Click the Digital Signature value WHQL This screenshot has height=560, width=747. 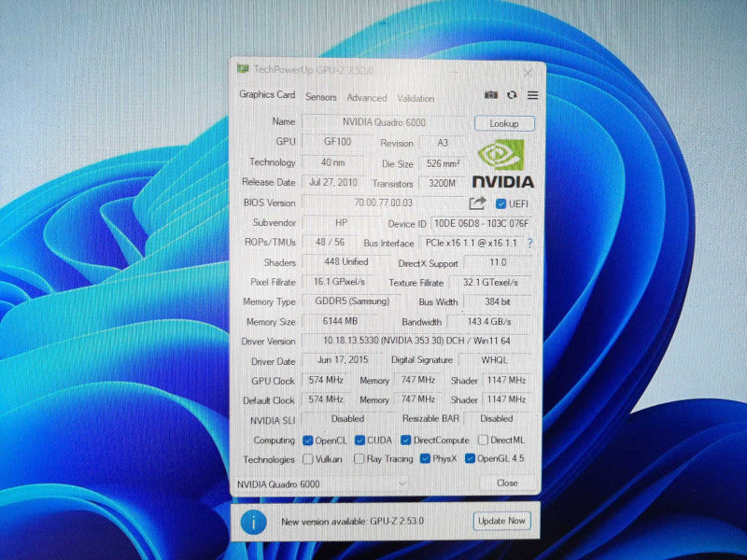tap(495, 360)
